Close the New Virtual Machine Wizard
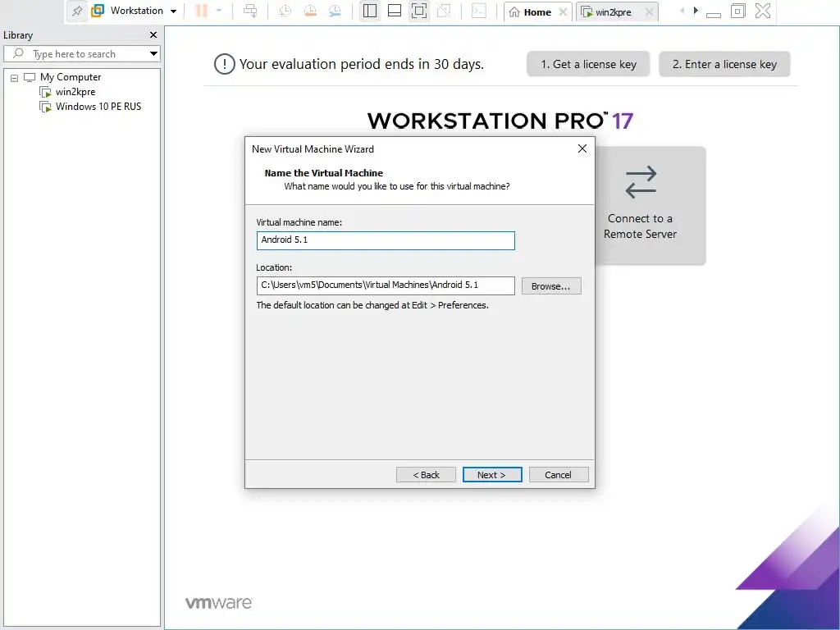 pos(582,148)
